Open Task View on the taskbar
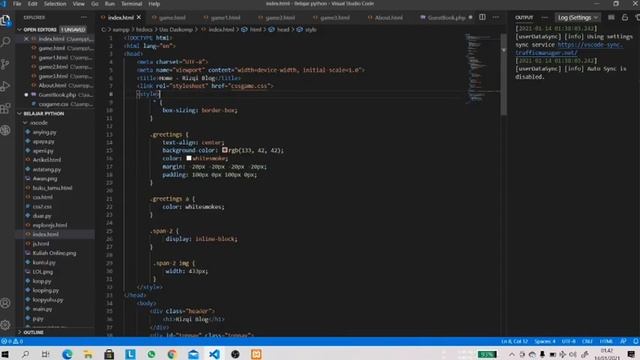Image resolution: width=640 pixels, height=360 pixels. click(x=45, y=354)
